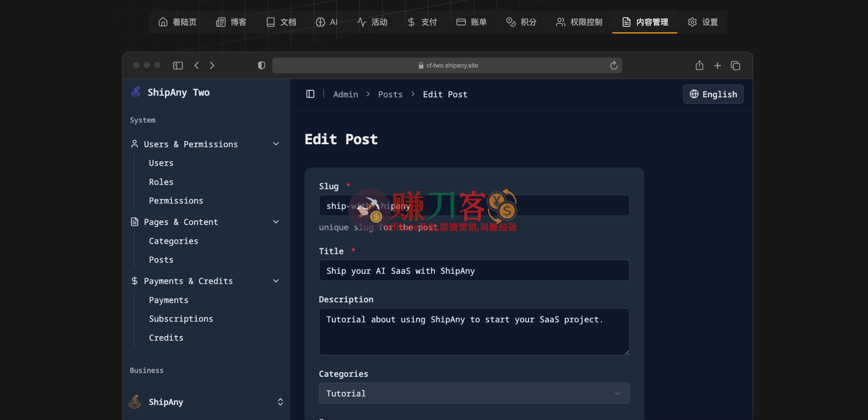Click the Pages & Content document icon
Screen dimensions: 868x420
pos(134,222)
